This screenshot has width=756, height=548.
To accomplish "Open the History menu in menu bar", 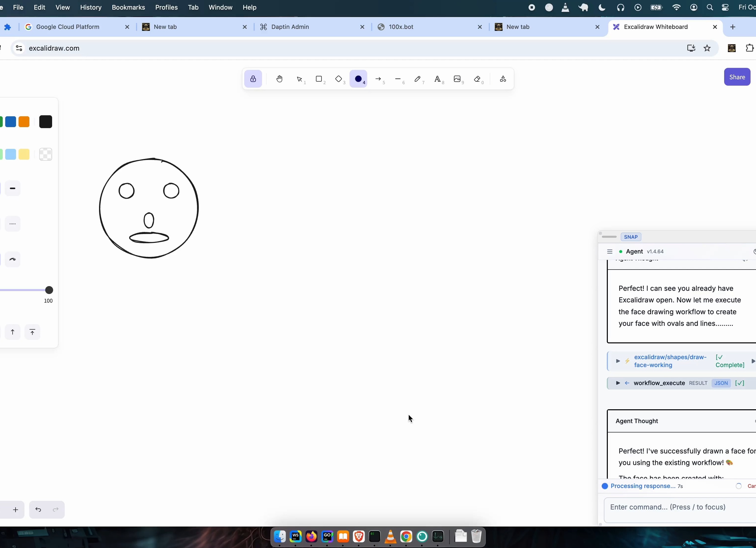I will 91,7.
